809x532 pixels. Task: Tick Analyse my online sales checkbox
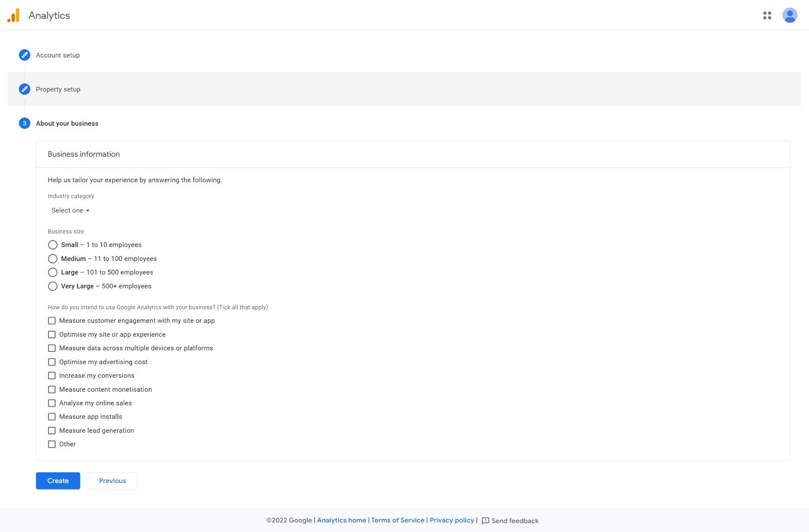coord(52,403)
